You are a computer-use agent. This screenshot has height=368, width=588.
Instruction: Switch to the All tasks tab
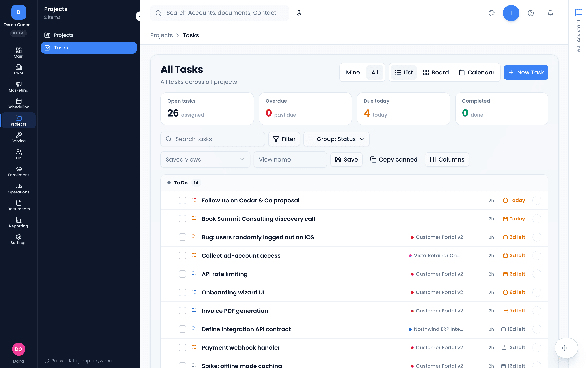(375, 72)
